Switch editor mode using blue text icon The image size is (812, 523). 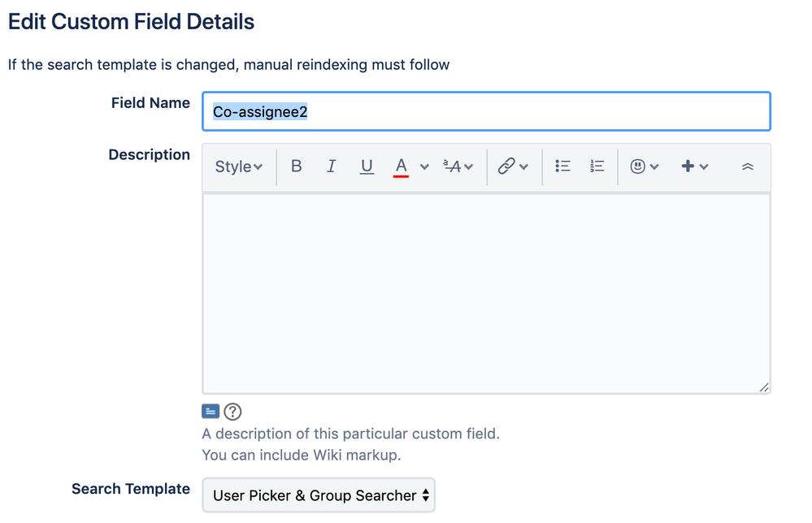[211, 411]
